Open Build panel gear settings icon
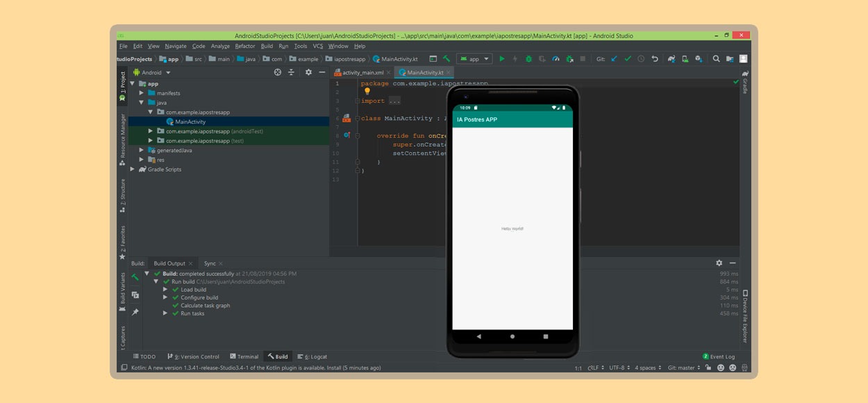868x403 pixels. point(719,263)
